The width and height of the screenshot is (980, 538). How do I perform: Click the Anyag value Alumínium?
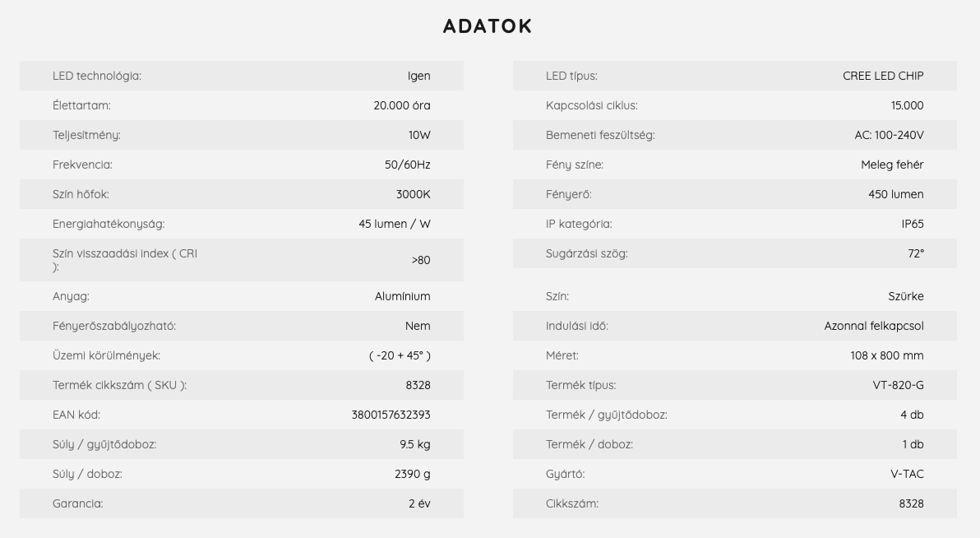tap(403, 296)
